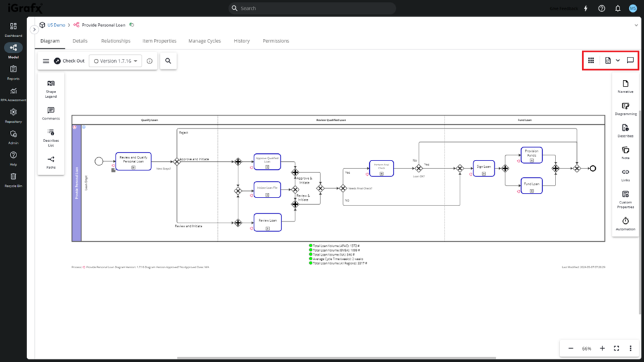Open the Automation panel

coord(625,224)
